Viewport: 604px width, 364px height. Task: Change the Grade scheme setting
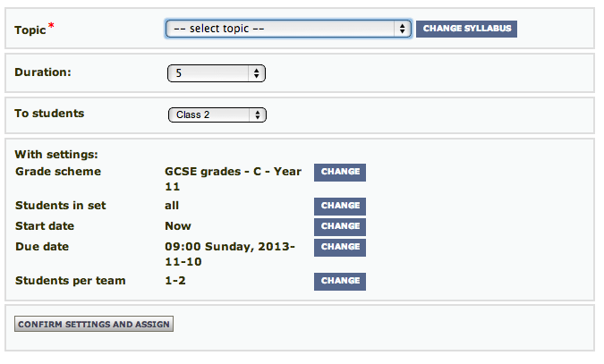[340, 173]
